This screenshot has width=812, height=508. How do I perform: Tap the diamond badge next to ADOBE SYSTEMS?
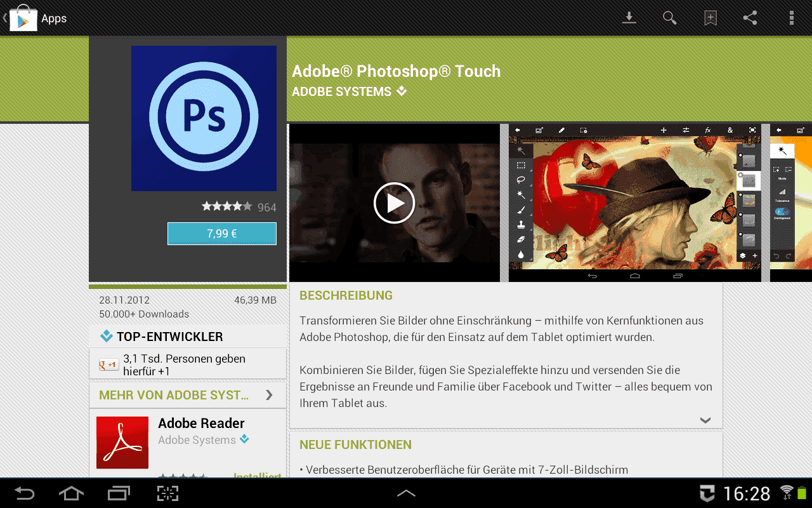point(402,91)
